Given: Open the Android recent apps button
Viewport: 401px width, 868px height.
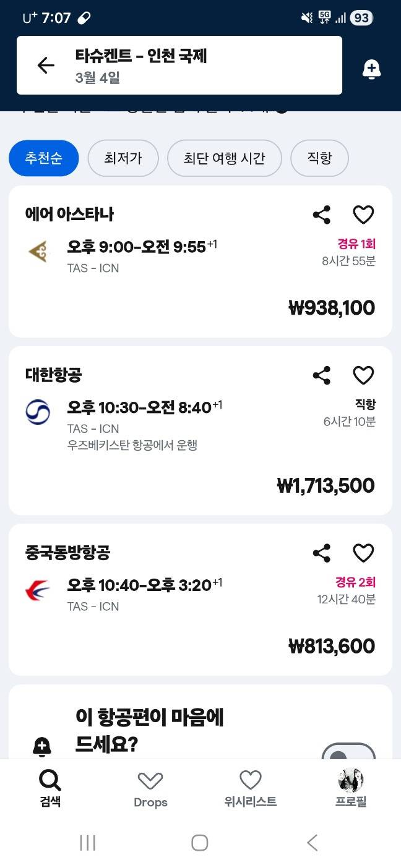Looking at the screenshot, I should (x=88, y=842).
